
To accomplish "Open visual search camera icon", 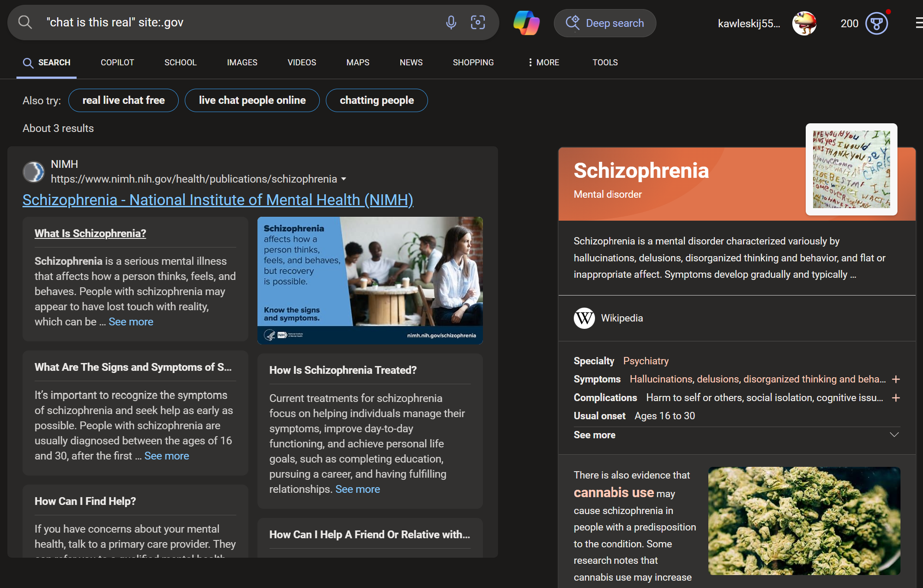I will click(478, 22).
